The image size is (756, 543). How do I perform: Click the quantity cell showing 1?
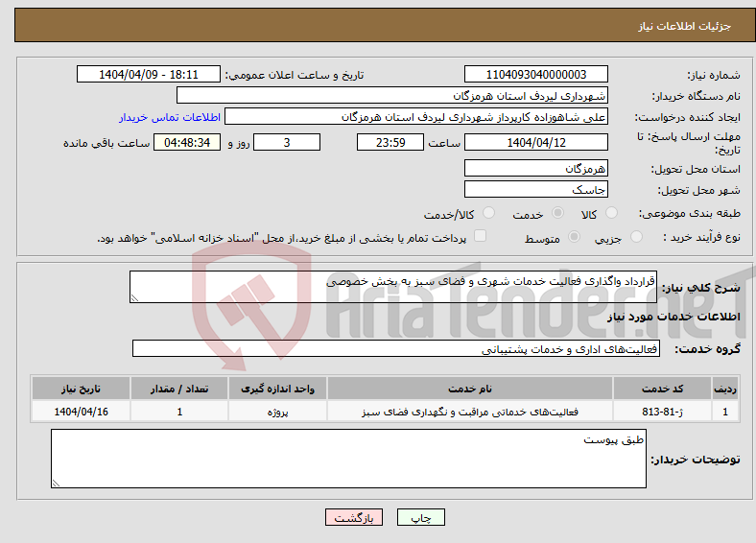179,412
